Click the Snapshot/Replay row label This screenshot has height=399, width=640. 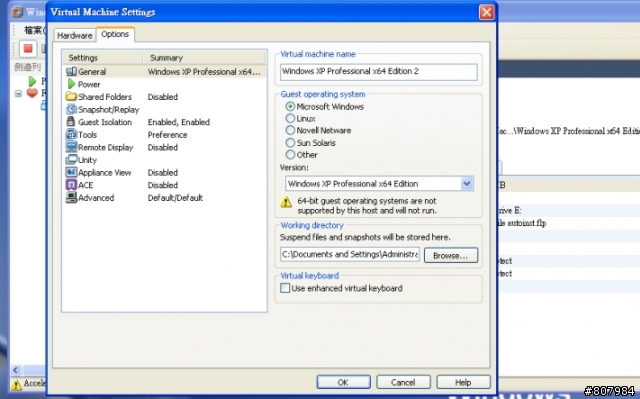pos(109,109)
